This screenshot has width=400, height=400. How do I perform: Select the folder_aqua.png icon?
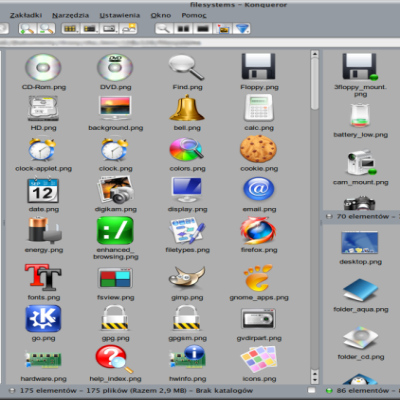coord(360,290)
